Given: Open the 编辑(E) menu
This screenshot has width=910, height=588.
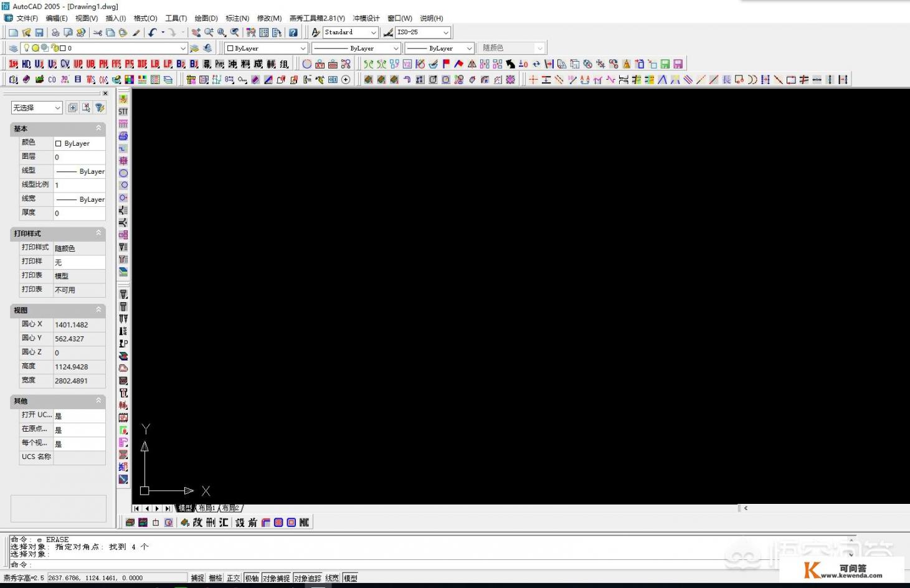Looking at the screenshot, I should [x=57, y=18].
